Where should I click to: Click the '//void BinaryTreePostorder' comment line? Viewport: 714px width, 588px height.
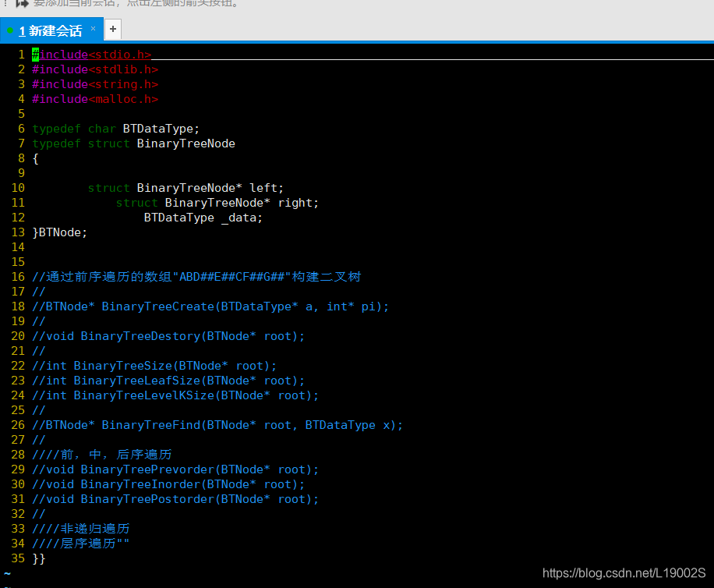[x=175, y=499]
